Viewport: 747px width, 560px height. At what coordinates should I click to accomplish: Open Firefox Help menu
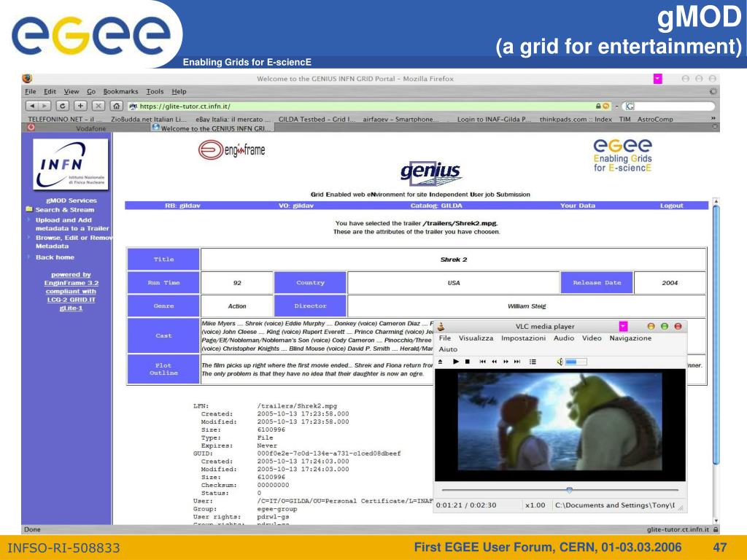point(179,91)
